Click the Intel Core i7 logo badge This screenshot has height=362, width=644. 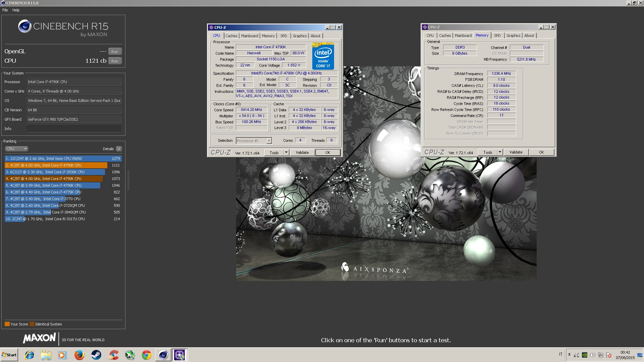[323, 56]
